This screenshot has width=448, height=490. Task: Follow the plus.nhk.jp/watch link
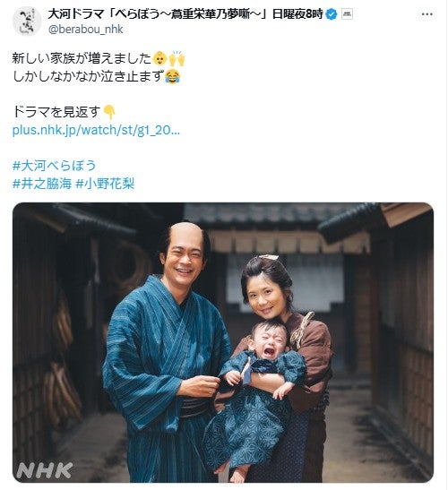coord(96,130)
